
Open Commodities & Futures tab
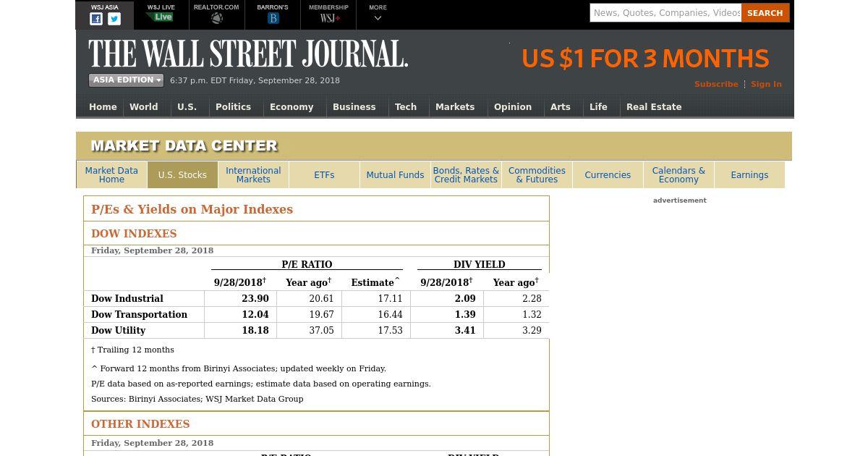[537, 175]
